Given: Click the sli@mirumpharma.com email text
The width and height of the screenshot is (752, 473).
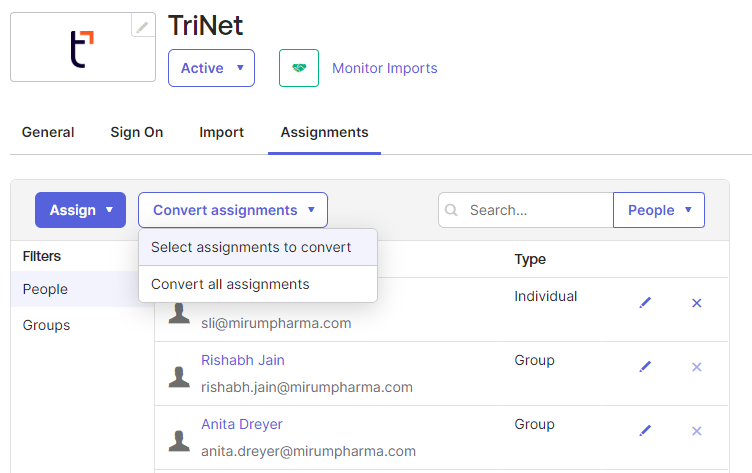Looking at the screenshot, I should coord(276,323).
